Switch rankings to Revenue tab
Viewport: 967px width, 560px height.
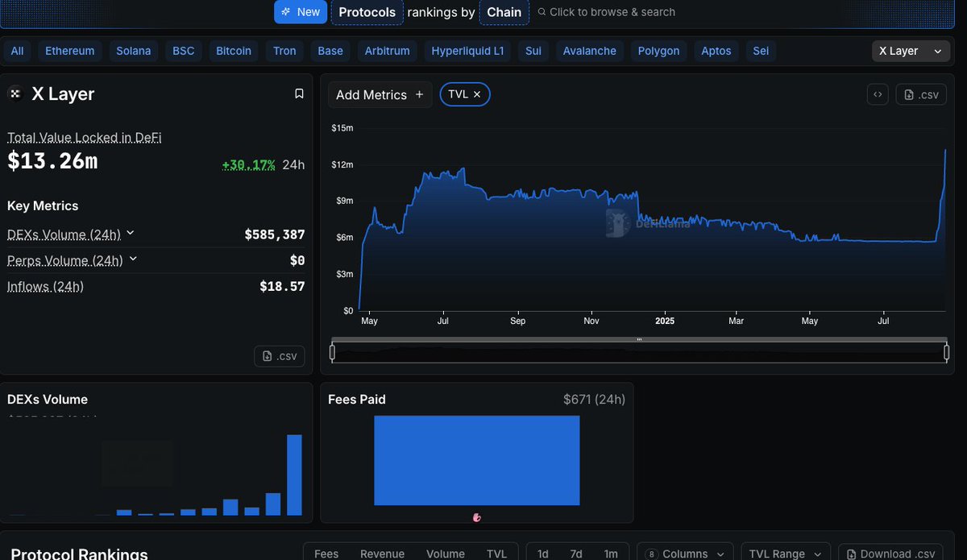click(x=382, y=554)
